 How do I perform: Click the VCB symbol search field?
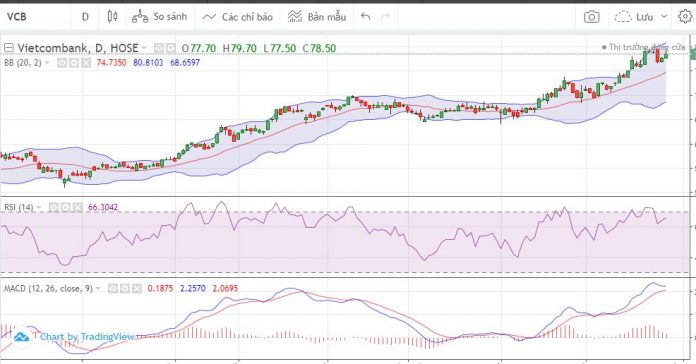36,17
